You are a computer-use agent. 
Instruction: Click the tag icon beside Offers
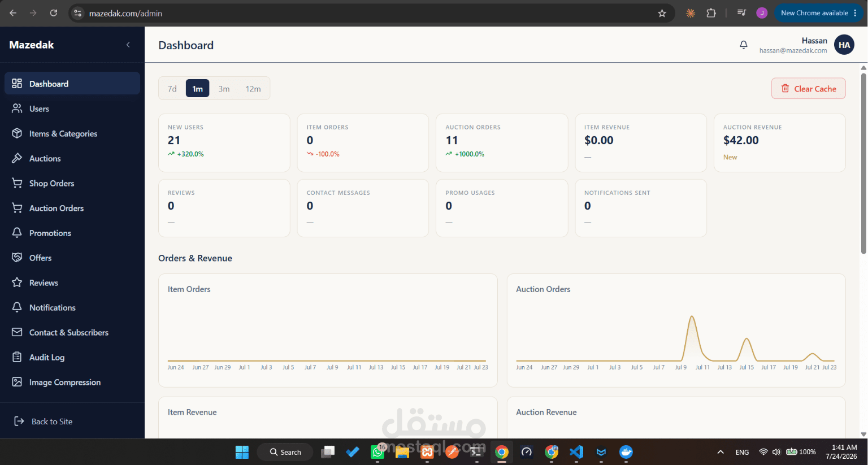(17, 258)
